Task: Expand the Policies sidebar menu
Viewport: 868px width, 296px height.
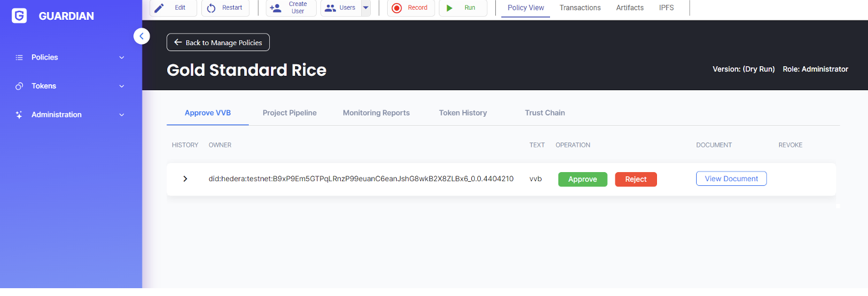Action: pos(70,57)
